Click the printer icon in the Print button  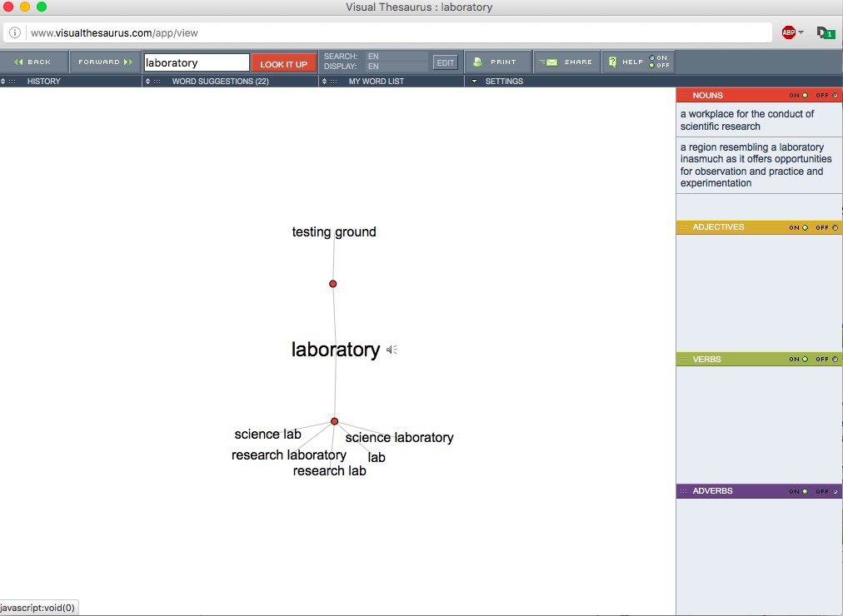(x=477, y=62)
